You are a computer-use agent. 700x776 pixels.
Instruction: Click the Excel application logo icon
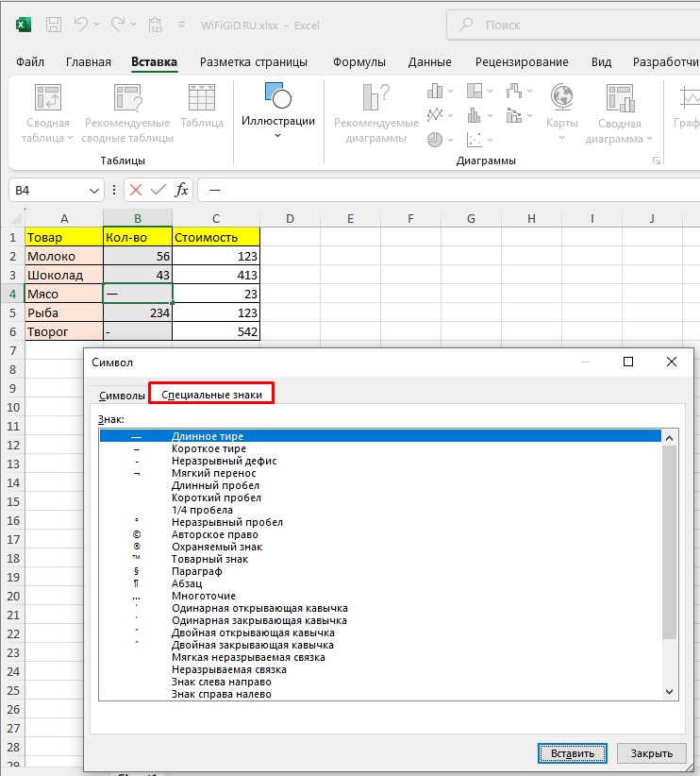pos(24,25)
